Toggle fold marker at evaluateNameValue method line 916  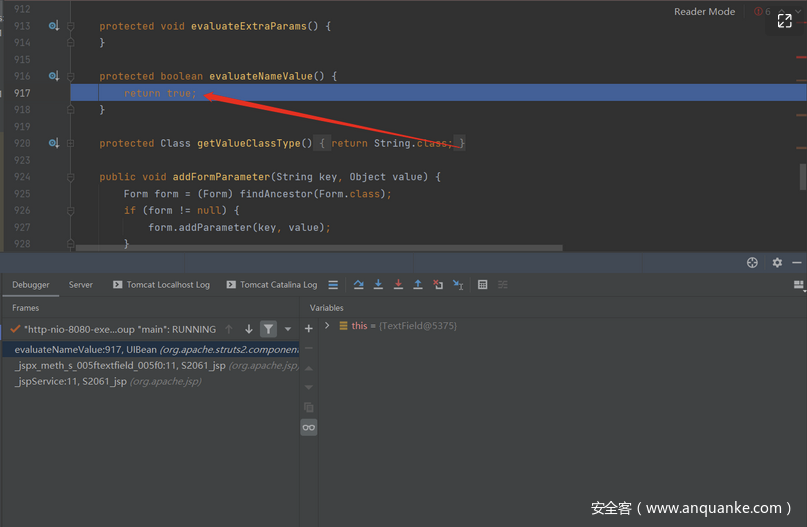(x=70, y=76)
